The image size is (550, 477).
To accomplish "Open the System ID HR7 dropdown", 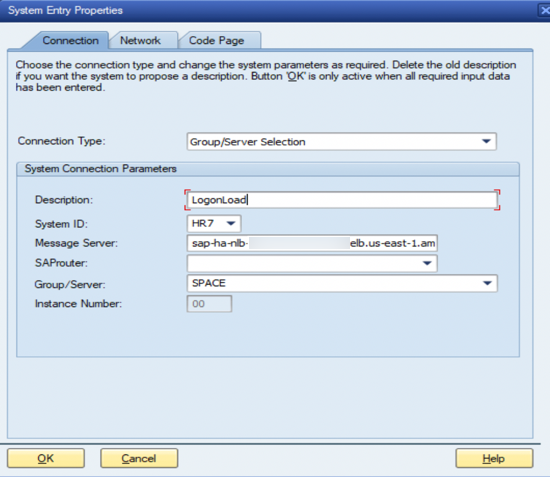I will pyautogui.click(x=214, y=223).
